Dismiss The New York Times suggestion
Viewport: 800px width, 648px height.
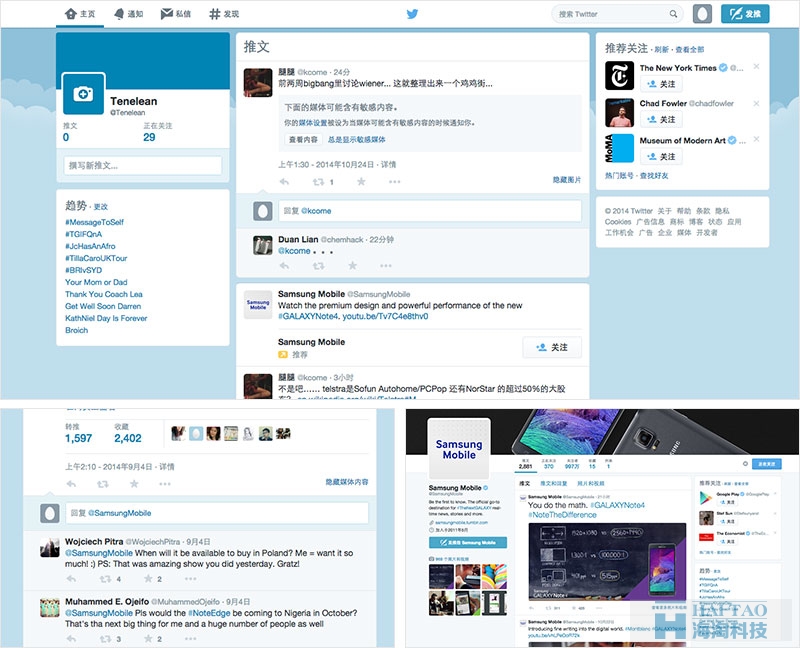tap(757, 66)
